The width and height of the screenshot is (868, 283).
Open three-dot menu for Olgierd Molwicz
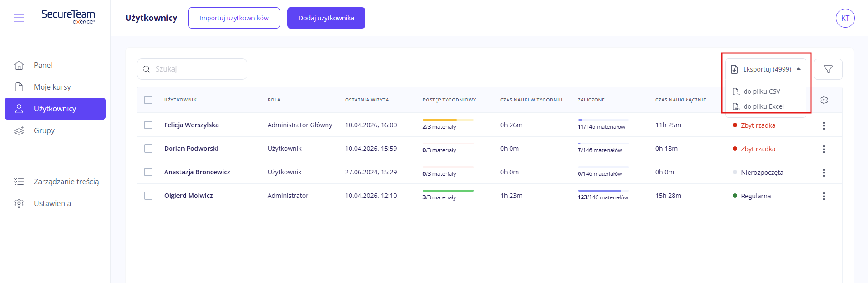823,196
